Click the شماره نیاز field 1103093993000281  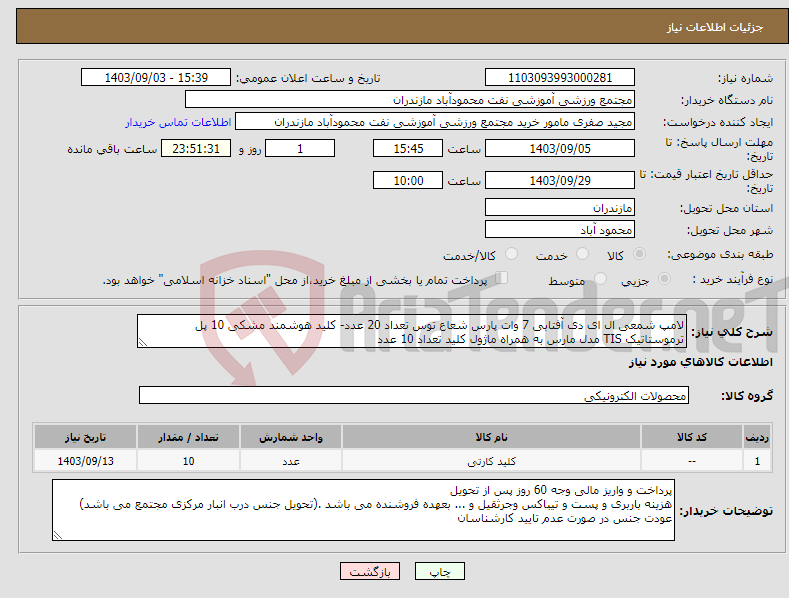[560, 78]
